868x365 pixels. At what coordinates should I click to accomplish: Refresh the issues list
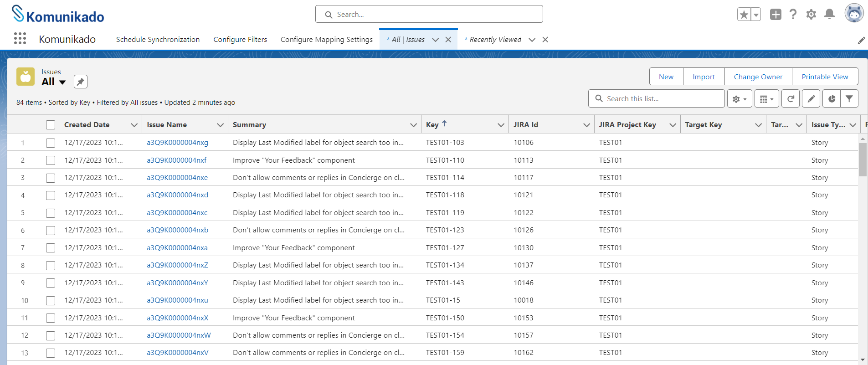[791, 98]
